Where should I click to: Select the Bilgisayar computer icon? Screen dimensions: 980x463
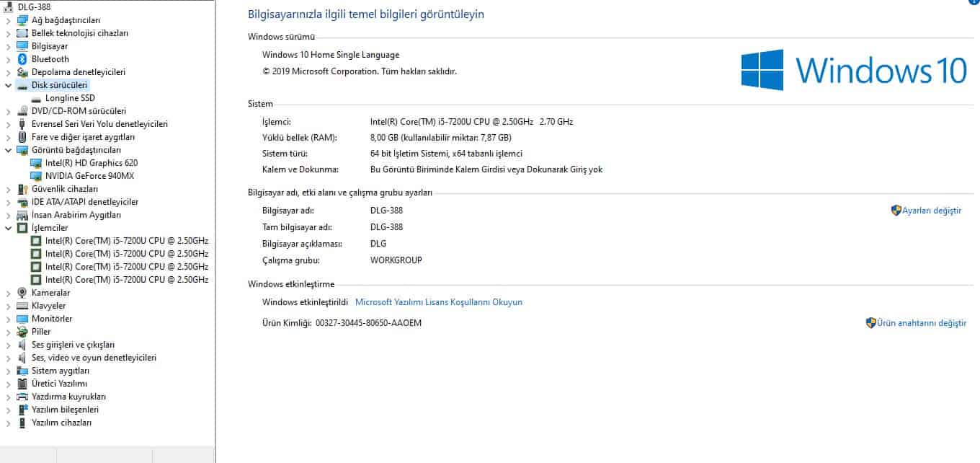pos(22,46)
